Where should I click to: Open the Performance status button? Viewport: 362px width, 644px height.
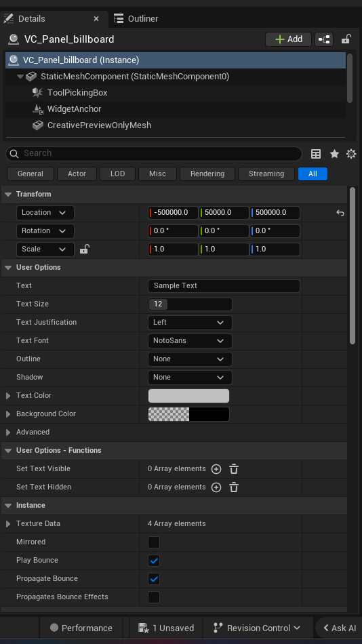click(x=81, y=628)
